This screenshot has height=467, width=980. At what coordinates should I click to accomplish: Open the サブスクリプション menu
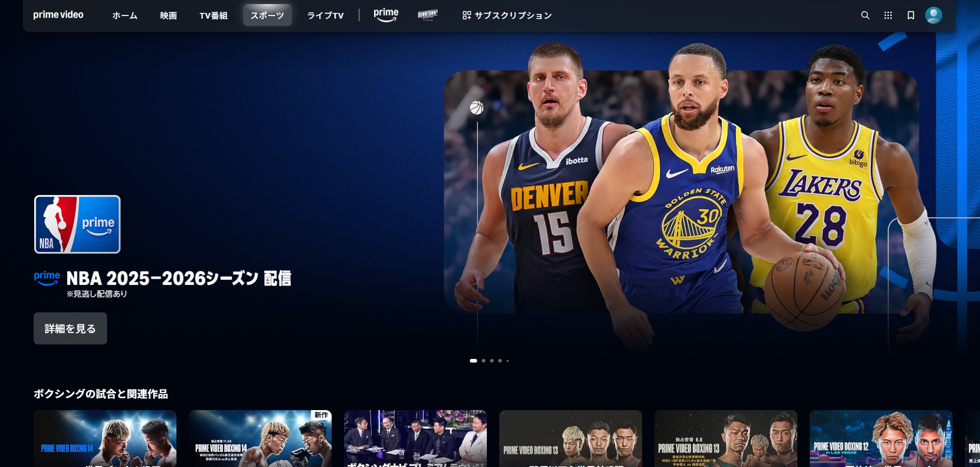coord(507,16)
